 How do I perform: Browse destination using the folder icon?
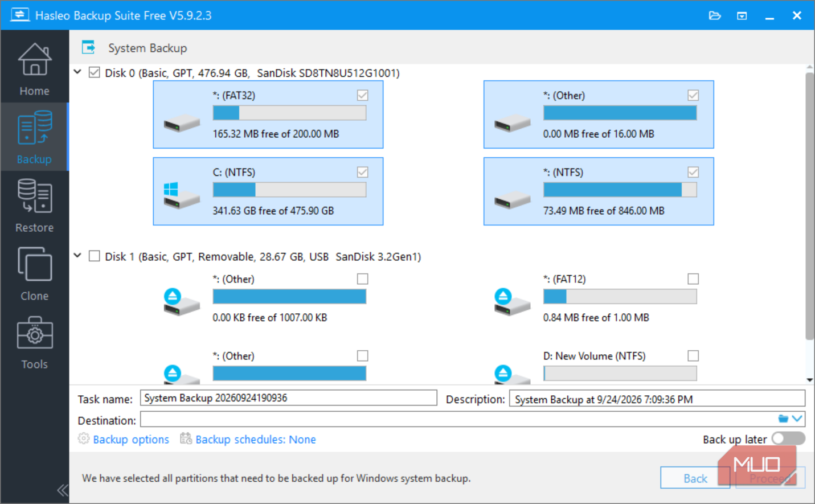[x=783, y=419]
